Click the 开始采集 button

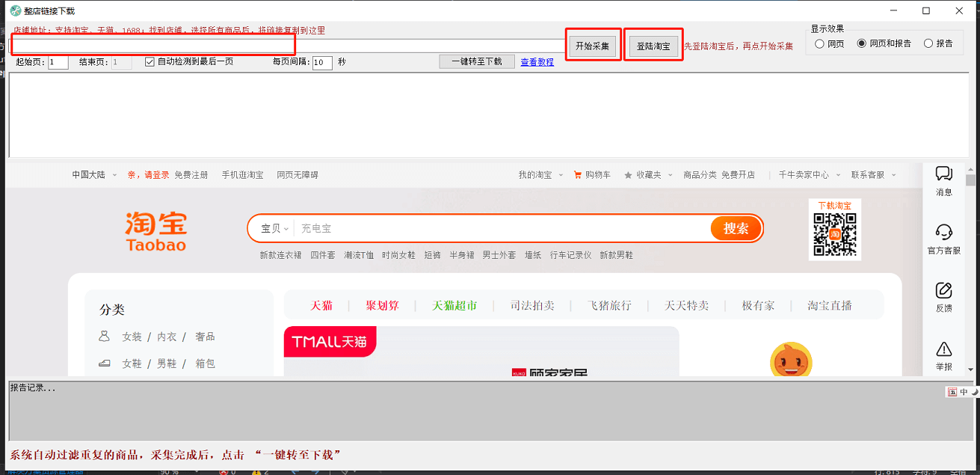pos(592,46)
